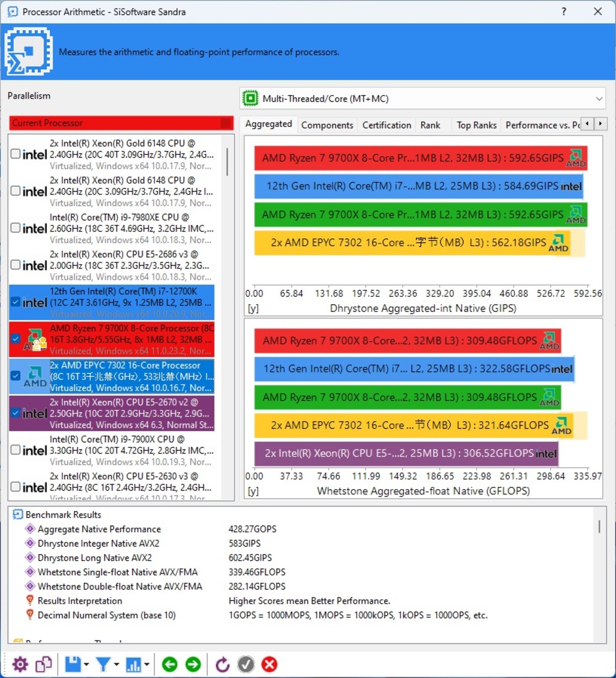Open the chart icon's dropdown arrow
616x678 pixels.
tap(147, 664)
